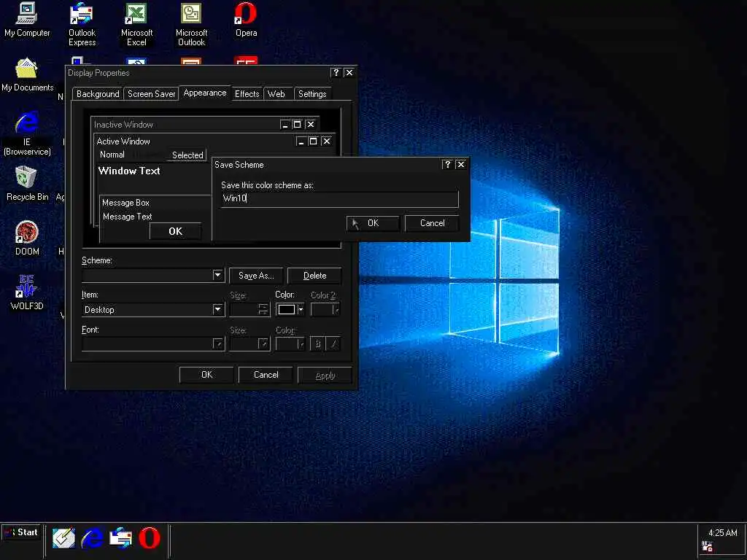The height and width of the screenshot is (560, 747).
Task: Select the Appearance tab
Action: pyautogui.click(x=205, y=93)
